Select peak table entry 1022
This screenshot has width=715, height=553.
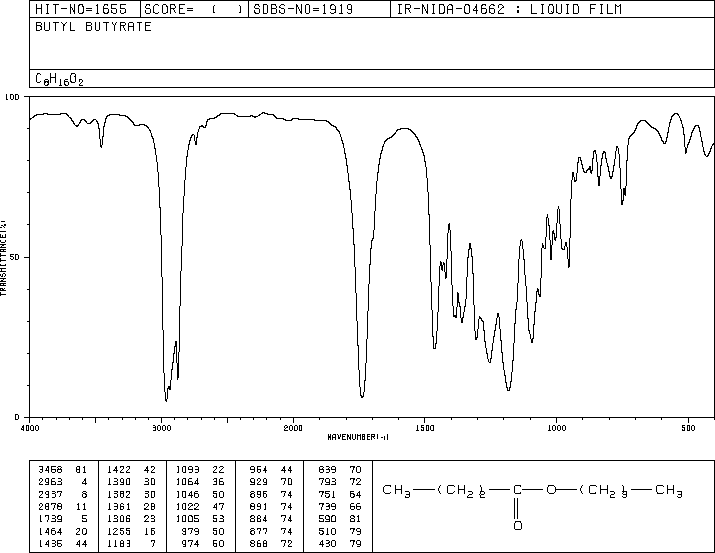(x=200, y=506)
